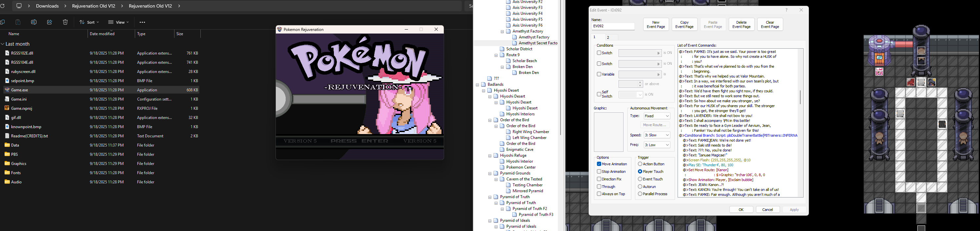Open the Sort dropdown in Explorer
Viewport: 980px width, 231px height.
(x=89, y=22)
